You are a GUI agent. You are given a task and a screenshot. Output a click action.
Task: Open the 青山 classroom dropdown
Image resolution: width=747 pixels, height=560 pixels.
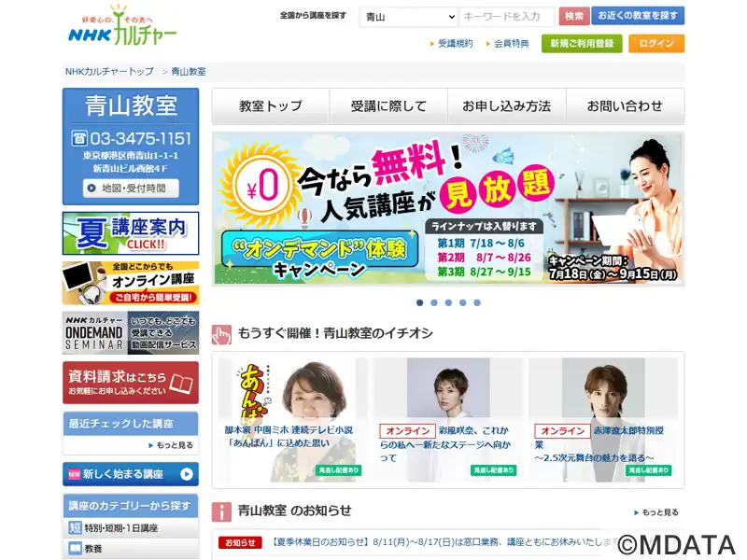[x=409, y=17]
